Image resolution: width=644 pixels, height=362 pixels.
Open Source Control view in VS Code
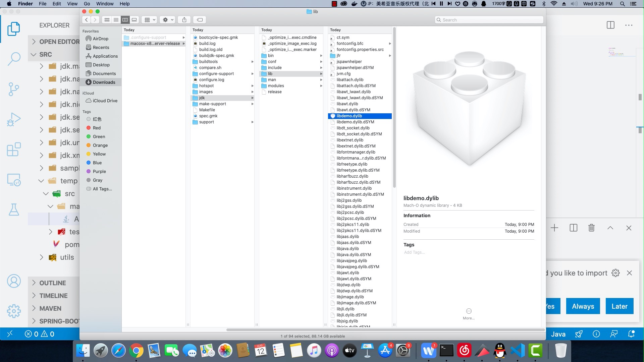click(14, 89)
